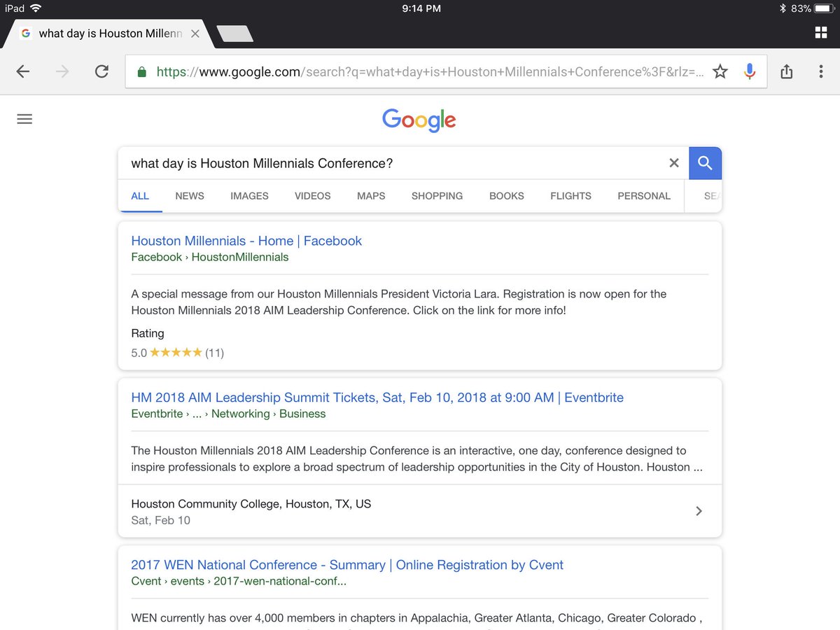Click the Cvent events breadcrumb
The width and height of the screenshot is (840, 630).
(x=239, y=581)
